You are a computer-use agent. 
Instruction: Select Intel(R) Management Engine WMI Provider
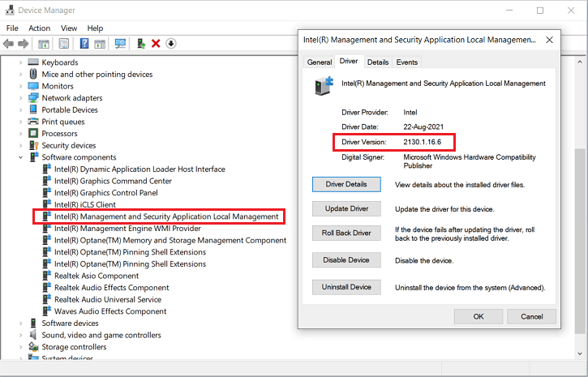(127, 228)
